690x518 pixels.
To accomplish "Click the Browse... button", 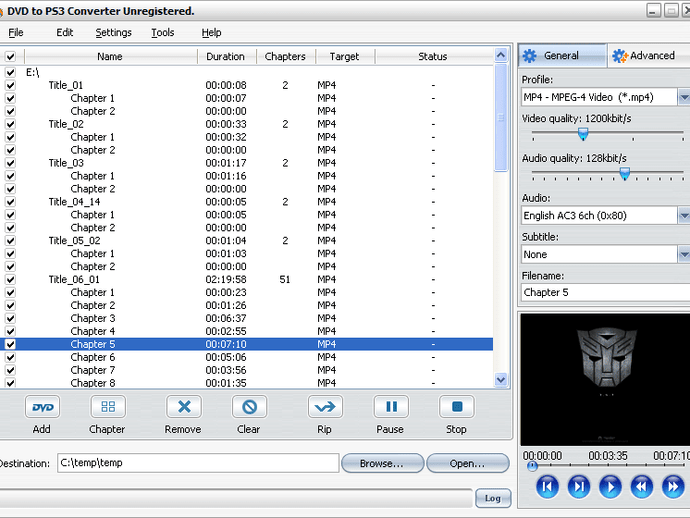I will [x=382, y=463].
